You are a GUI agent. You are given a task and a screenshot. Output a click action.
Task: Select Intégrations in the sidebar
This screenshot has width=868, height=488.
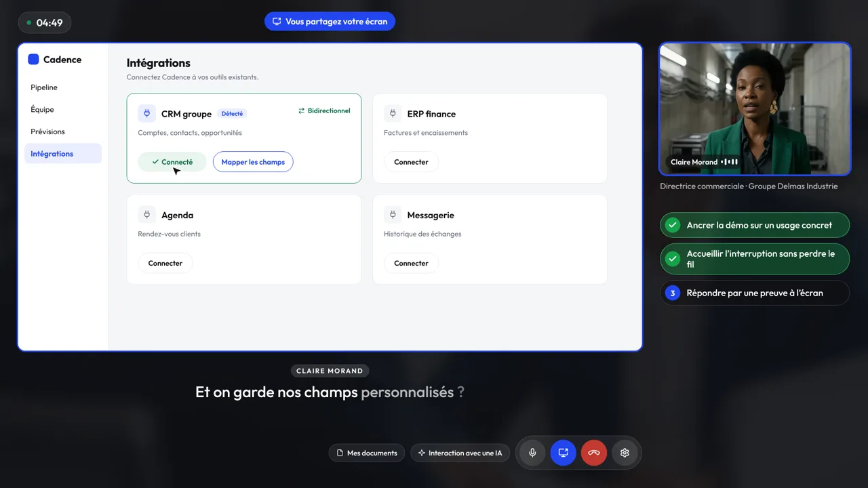pyautogui.click(x=63, y=154)
